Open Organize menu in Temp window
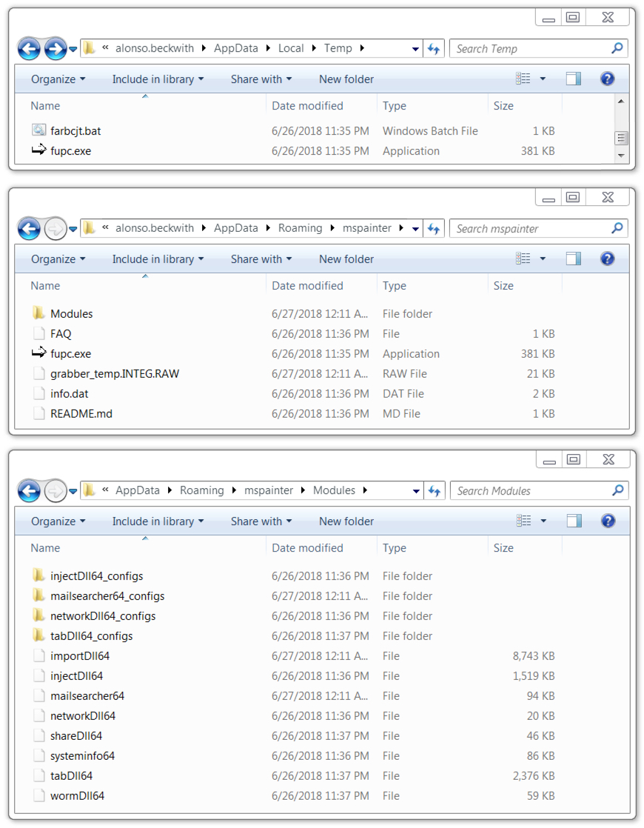This screenshot has width=644, height=828. click(x=58, y=79)
